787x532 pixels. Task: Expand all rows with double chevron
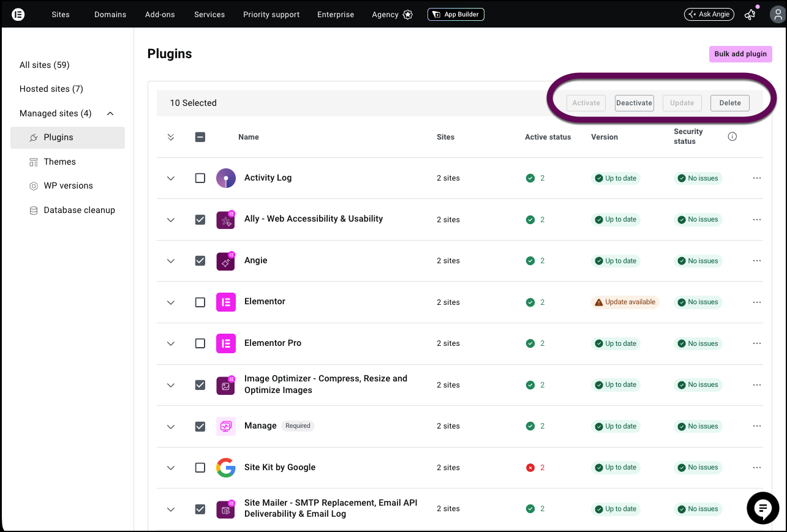(171, 137)
